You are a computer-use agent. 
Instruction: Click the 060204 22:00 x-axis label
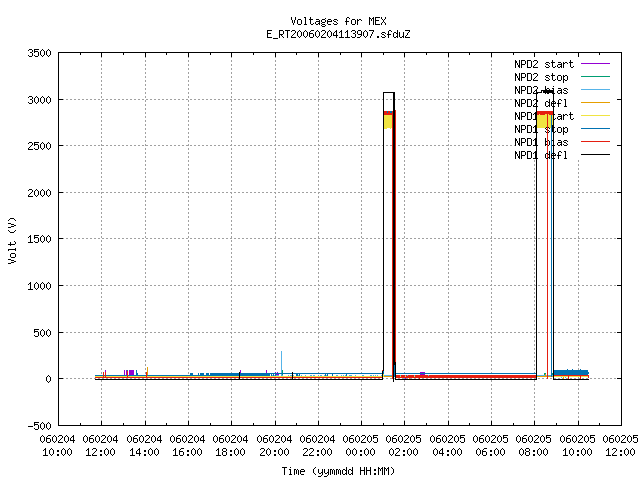click(x=318, y=446)
